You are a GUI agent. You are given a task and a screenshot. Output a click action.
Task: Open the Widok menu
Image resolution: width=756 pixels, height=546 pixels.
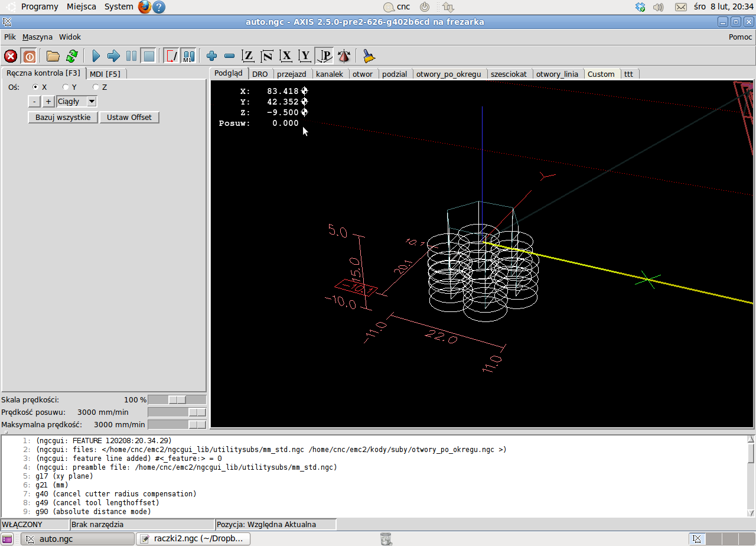pos(70,37)
